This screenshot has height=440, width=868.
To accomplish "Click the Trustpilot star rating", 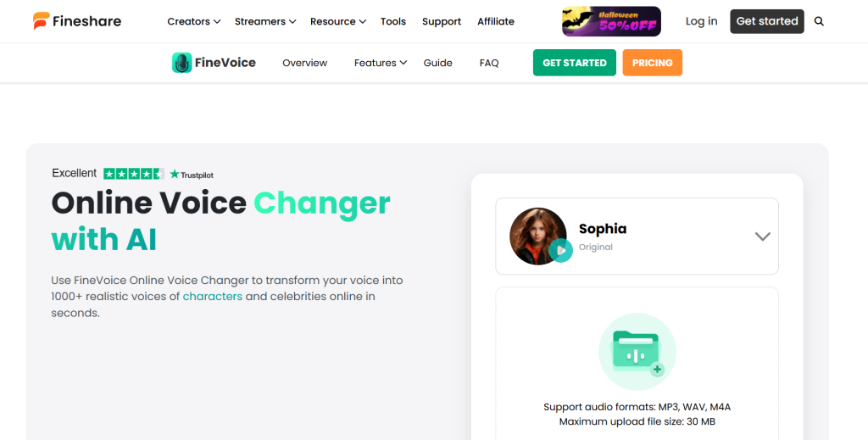I will pyautogui.click(x=134, y=174).
